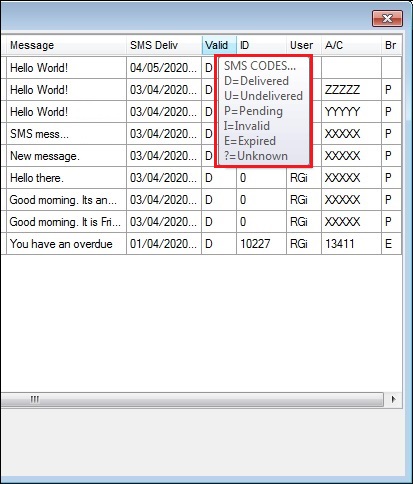Viewport: 413px width, 484px height.
Task: Sort by the Message column header
Action: tap(66, 45)
